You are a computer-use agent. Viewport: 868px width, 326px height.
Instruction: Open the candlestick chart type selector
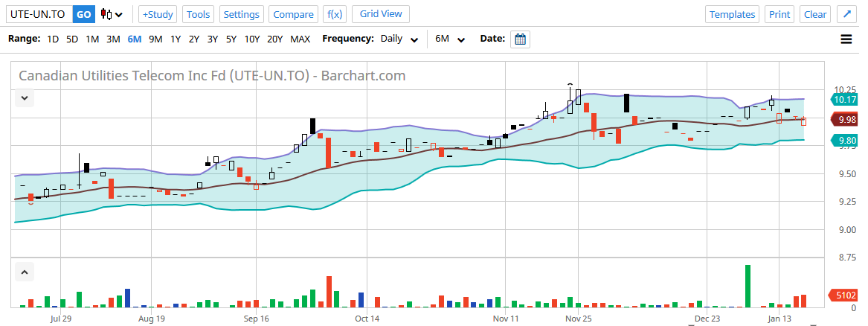(x=112, y=14)
